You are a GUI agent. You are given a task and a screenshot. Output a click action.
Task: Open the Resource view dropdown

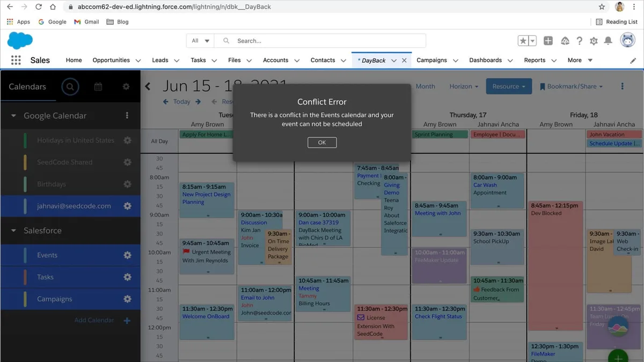(x=509, y=86)
